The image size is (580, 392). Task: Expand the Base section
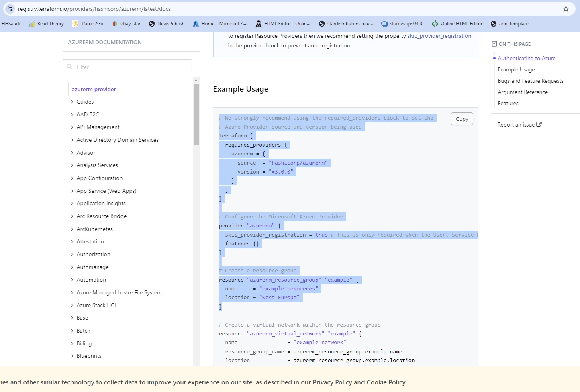[72, 318]
